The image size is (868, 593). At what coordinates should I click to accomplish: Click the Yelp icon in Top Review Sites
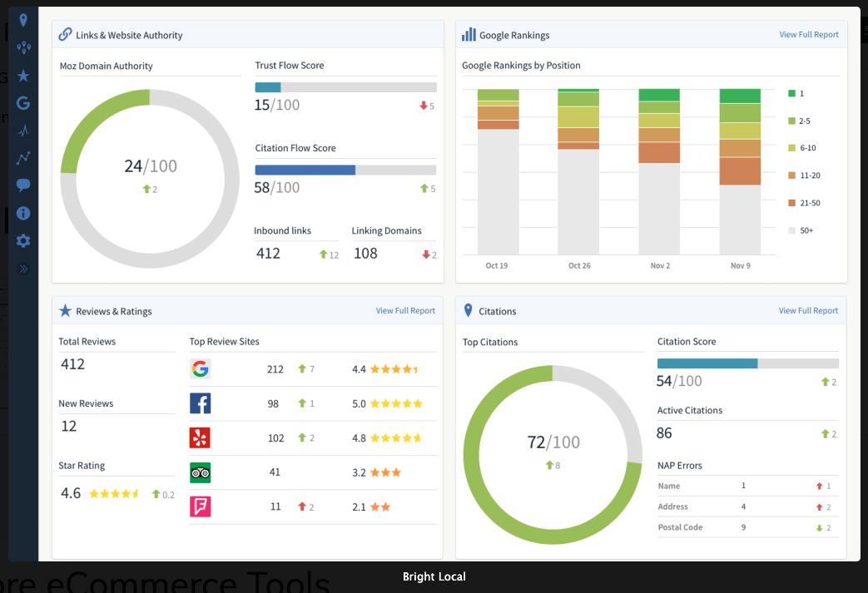click(x=201, y=437)
